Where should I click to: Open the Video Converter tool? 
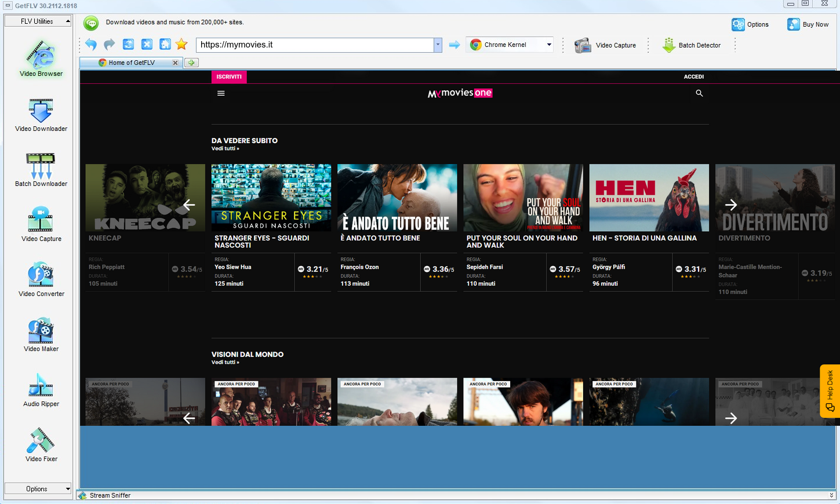(x=41, y=279)
